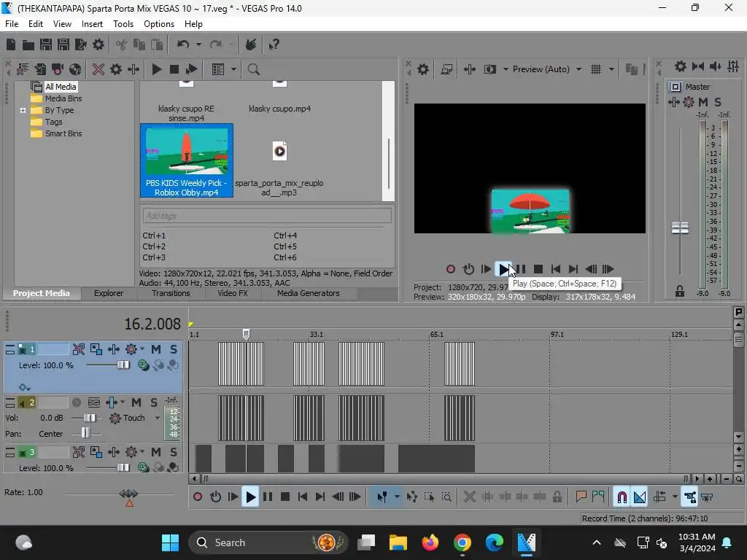Screen dimensions: 747x560
Task: Select the Smart Bins folder
Action: pos(63,134)
